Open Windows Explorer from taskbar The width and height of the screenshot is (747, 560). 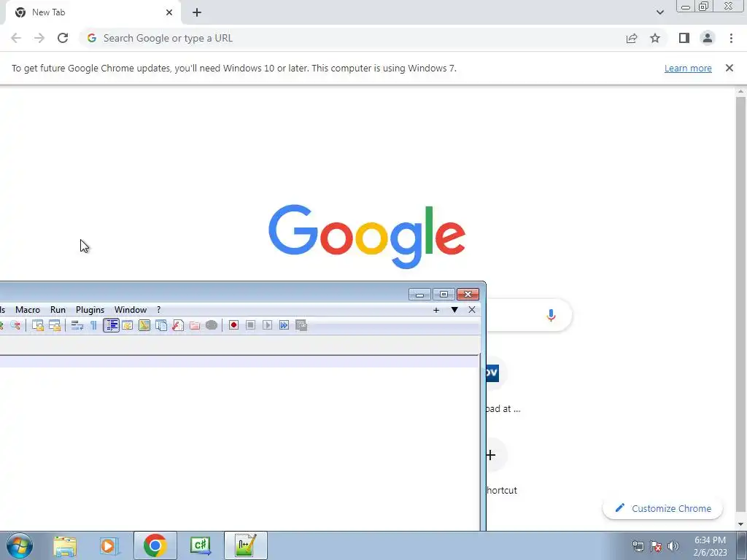click(65, 545)
